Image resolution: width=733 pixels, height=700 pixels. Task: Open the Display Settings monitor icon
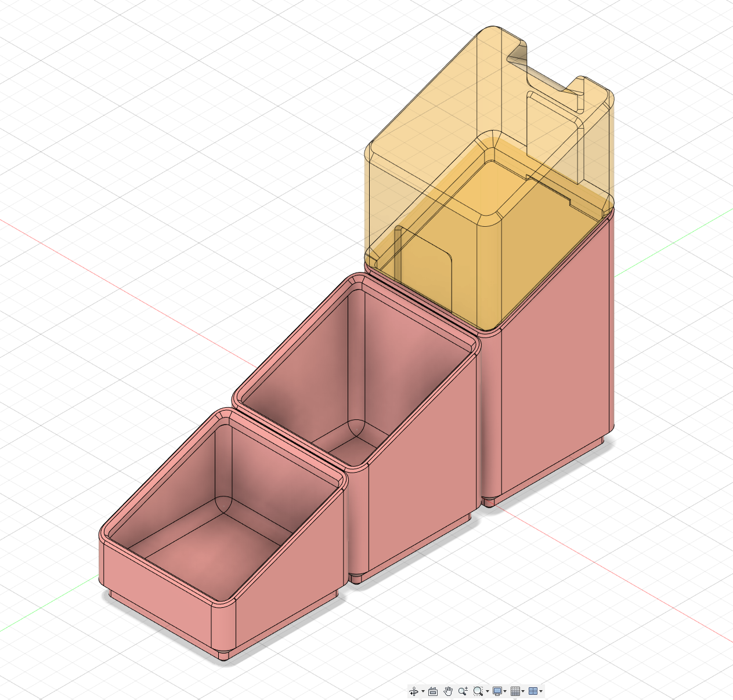click(x=497, y=691)
